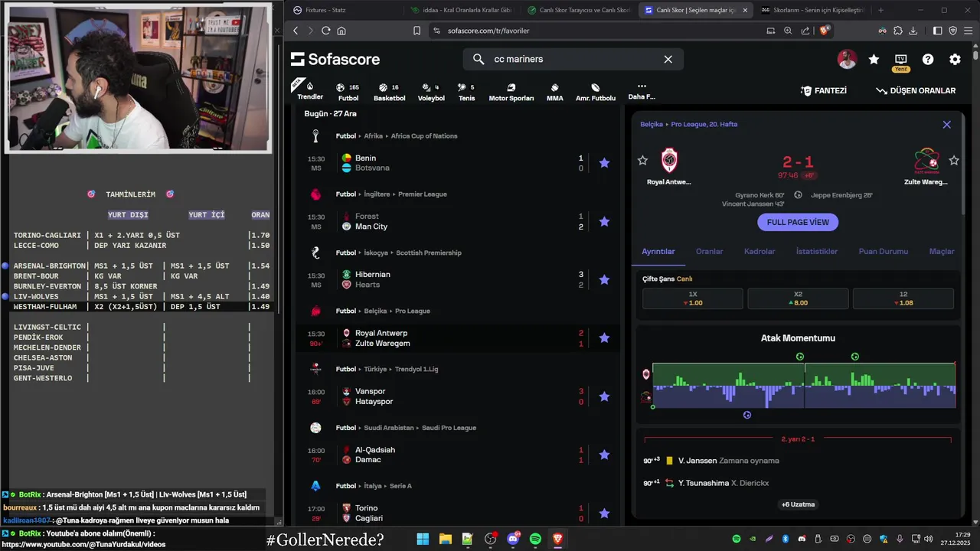980x551 pixels.
Task: Select the 12 odds 1.08 button
Action: (x=903, y=298)
